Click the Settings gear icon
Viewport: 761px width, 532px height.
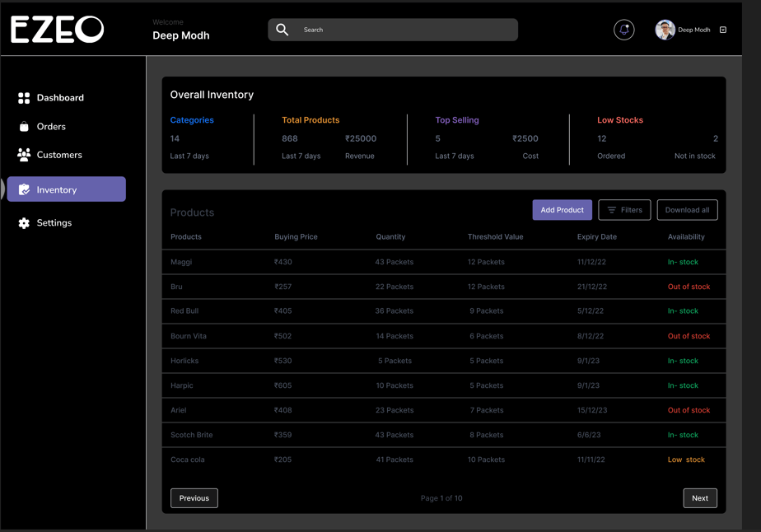point(24,223)
